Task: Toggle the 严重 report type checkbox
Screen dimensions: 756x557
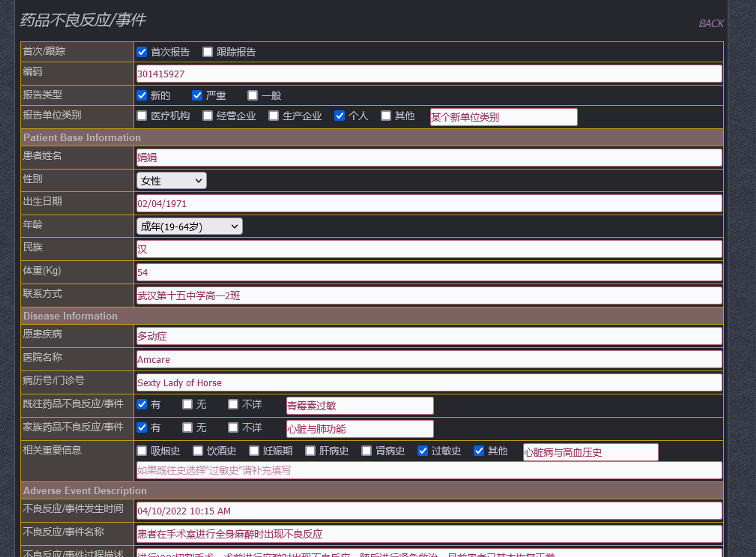Action: click(197, 96)
